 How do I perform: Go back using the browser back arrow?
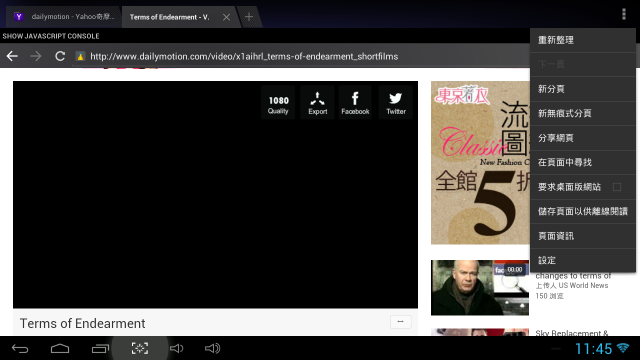pos(12,56)
